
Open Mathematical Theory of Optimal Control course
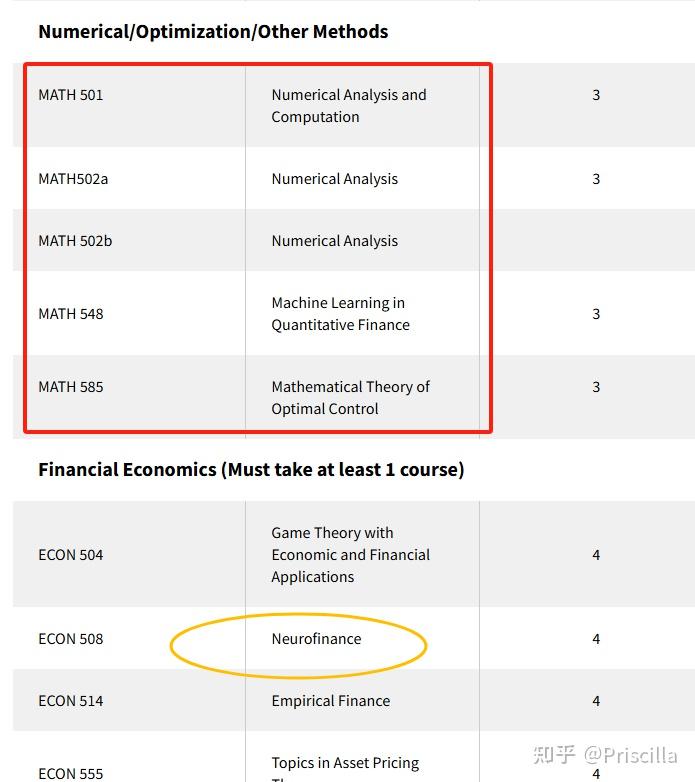click(350, 398)
